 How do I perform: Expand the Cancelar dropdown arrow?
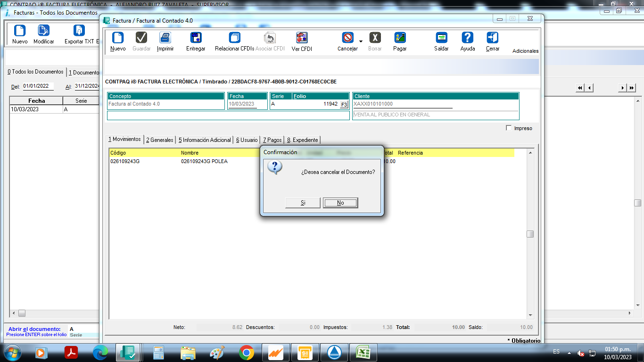point(361,41)
